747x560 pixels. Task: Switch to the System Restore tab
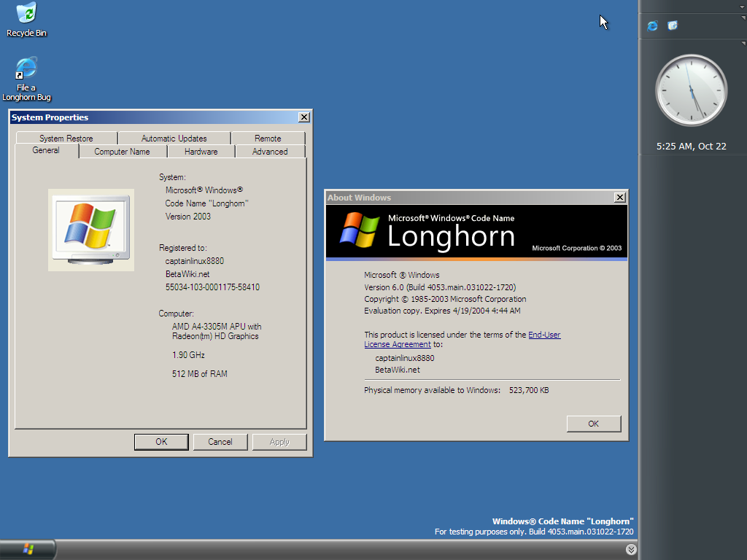tap(66, 138)
